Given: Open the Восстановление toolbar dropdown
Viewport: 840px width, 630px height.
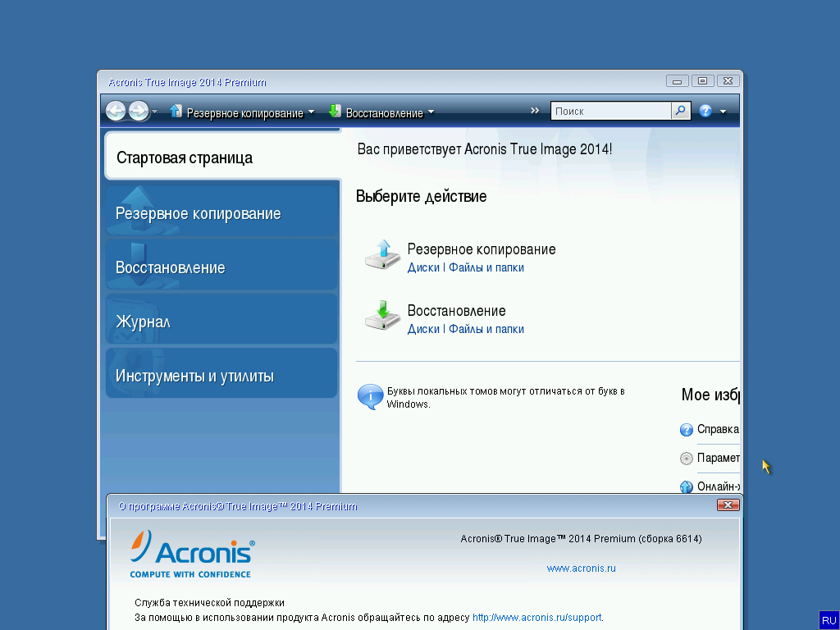Looking at the screenshot, I should click(382, 112).
